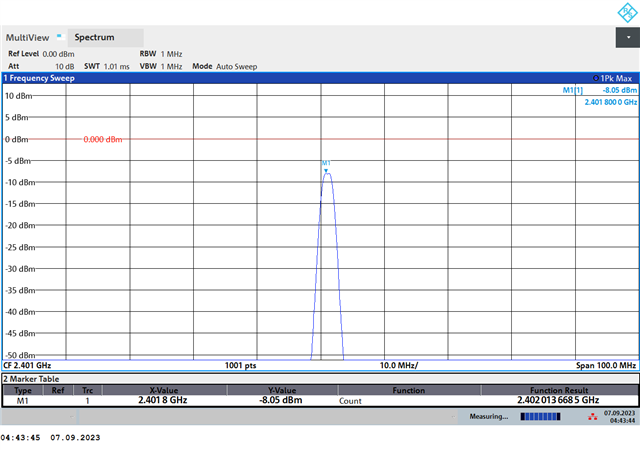Select the 2 Marker Table title bar

click(x=320, y=379)
